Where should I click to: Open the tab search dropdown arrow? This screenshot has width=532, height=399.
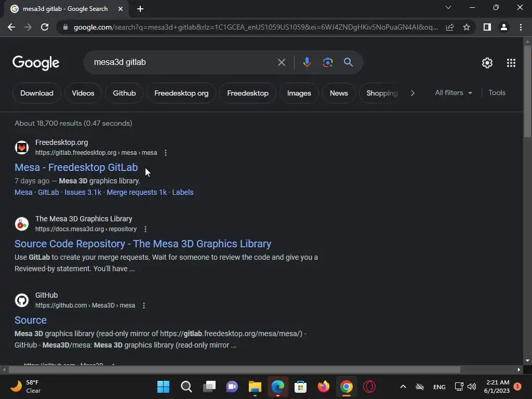coord(448,7)
